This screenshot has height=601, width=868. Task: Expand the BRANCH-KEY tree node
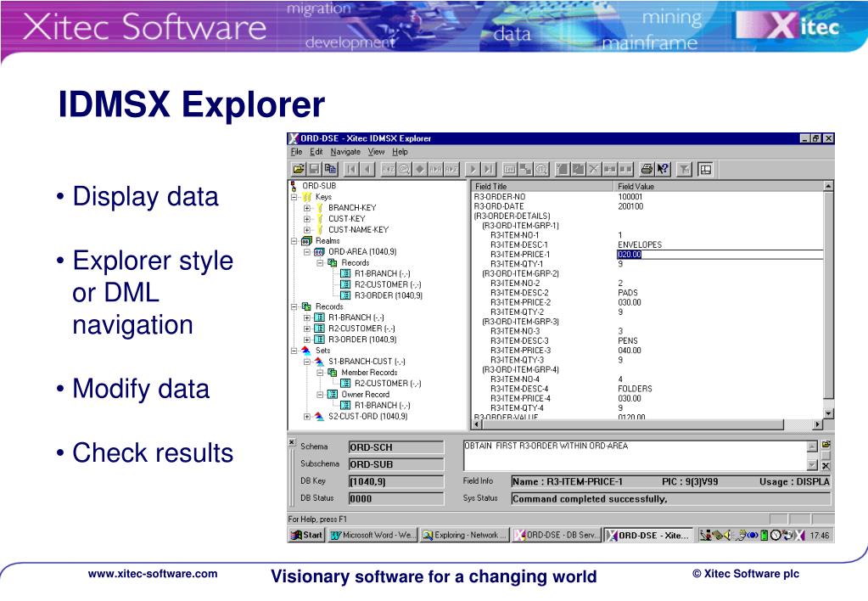(x=307, y=208)
